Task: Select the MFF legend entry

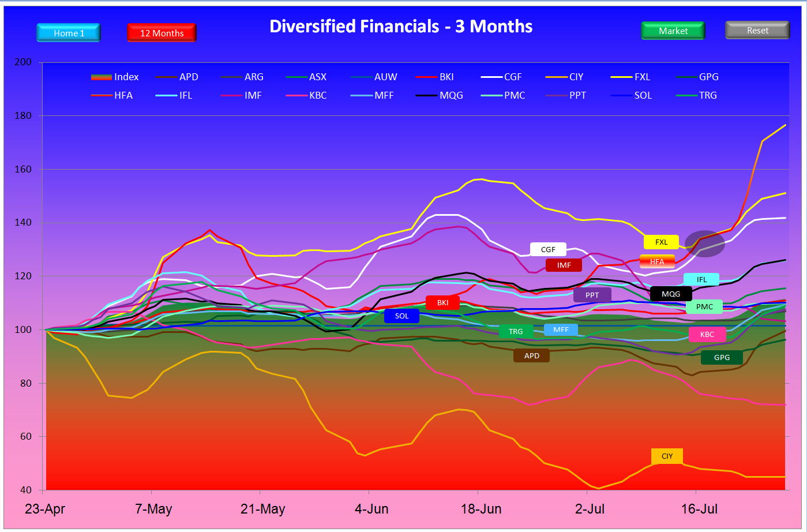Action: 372,95
